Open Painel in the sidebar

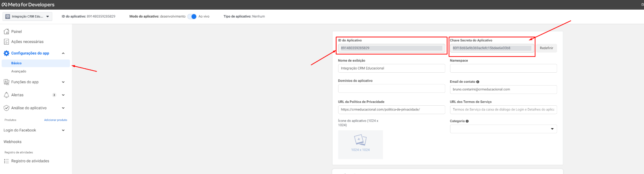17,31
